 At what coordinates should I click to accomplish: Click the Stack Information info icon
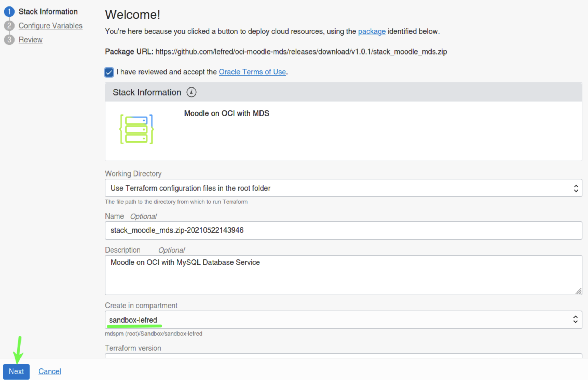tap(191, 92)
